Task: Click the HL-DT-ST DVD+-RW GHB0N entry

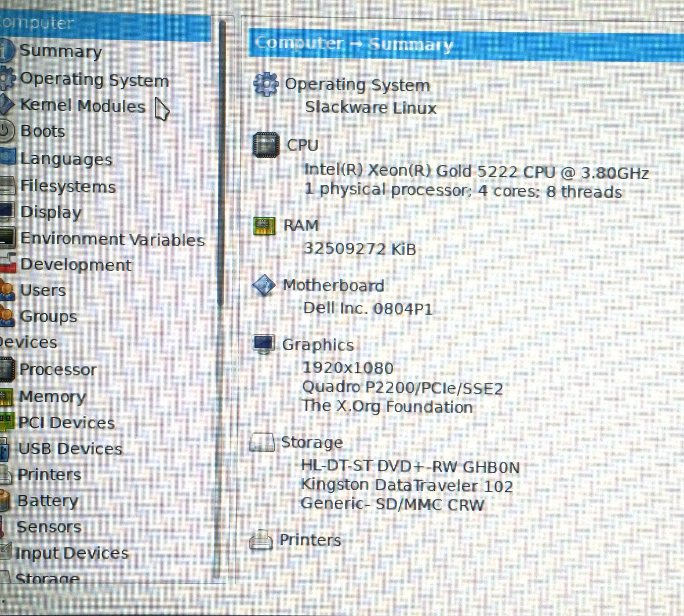Action: 410,466
